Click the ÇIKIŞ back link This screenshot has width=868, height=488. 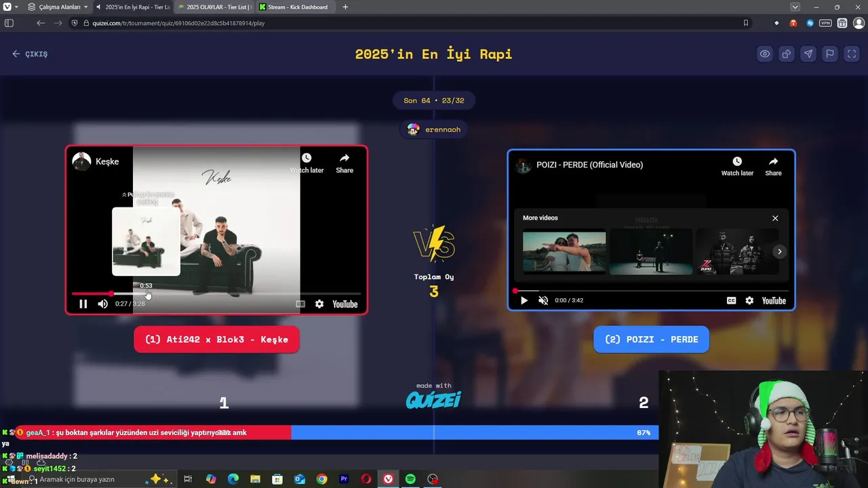30,54
